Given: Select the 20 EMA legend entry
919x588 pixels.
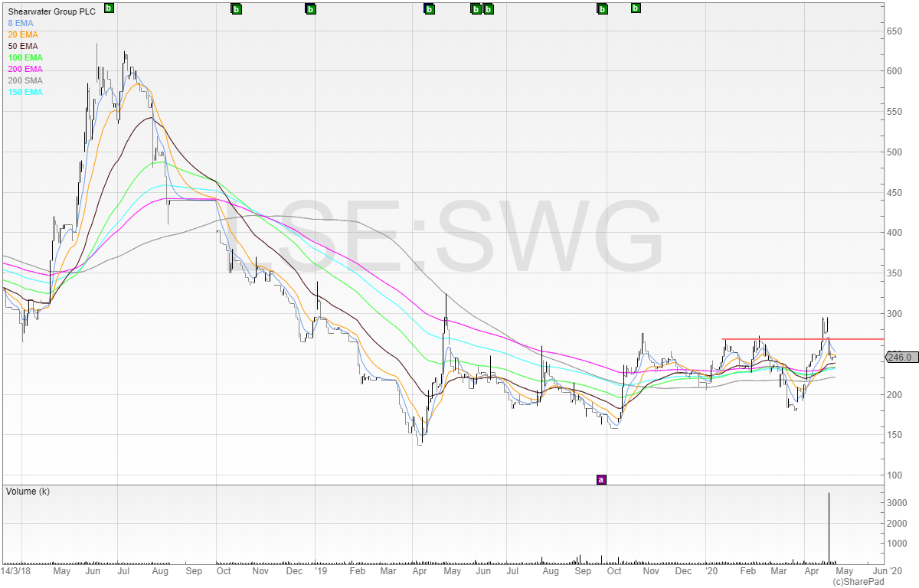Looking at the screenshot, I should 23,34.
